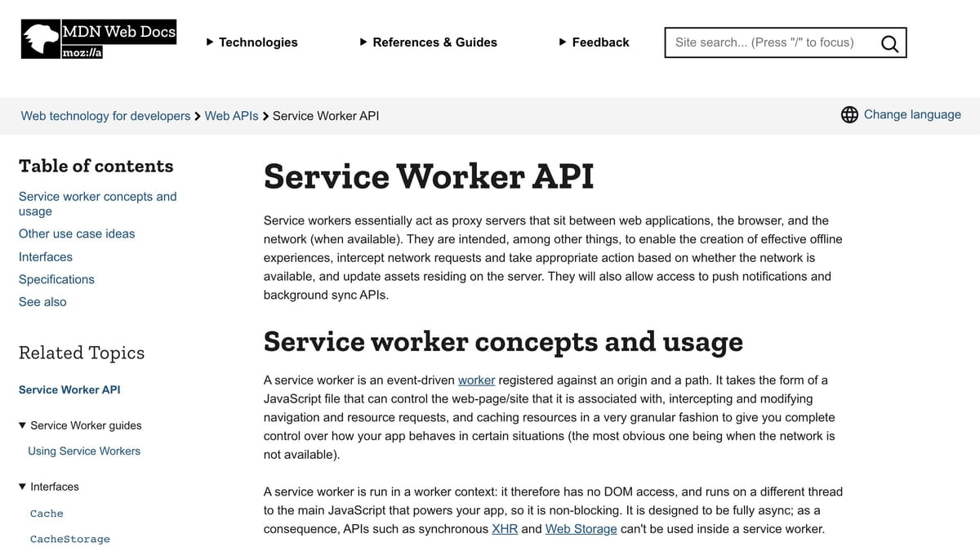980x547 pixels.
Task: Open the CacheStorage interface page
Action: click(69, 539)
